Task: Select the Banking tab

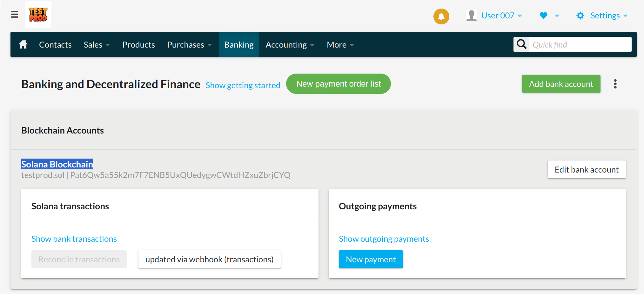Action: (239, 45)
